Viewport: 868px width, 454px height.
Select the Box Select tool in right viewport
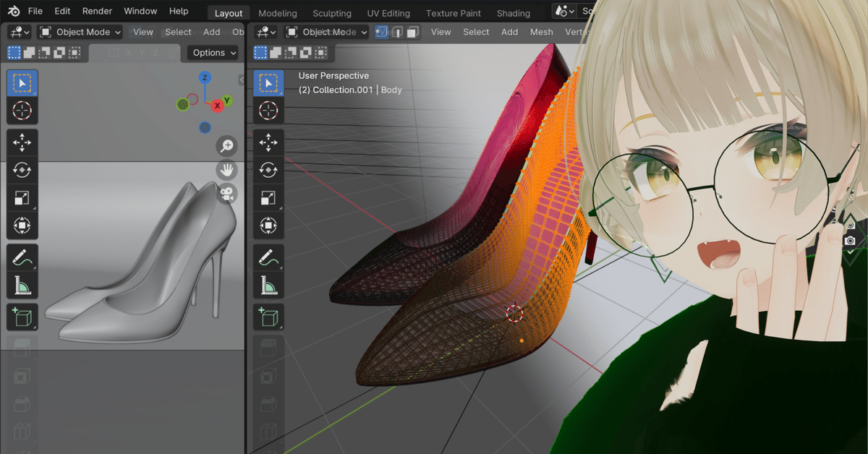[x=268, y=83]
